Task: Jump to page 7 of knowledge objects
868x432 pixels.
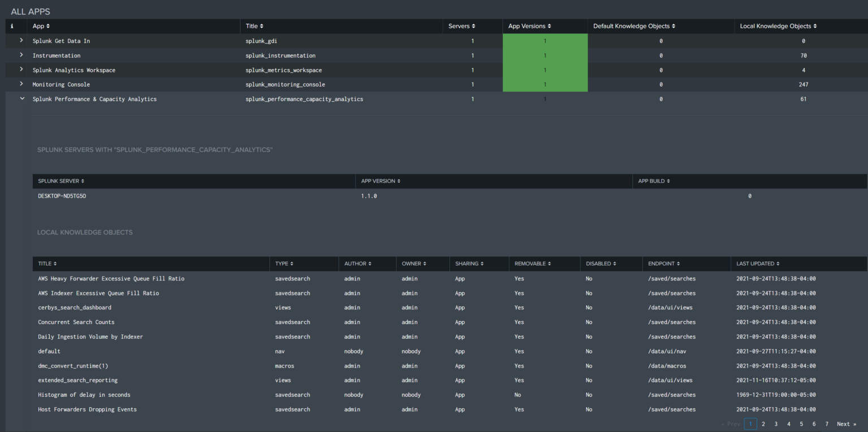Action: tap(827, 424)
